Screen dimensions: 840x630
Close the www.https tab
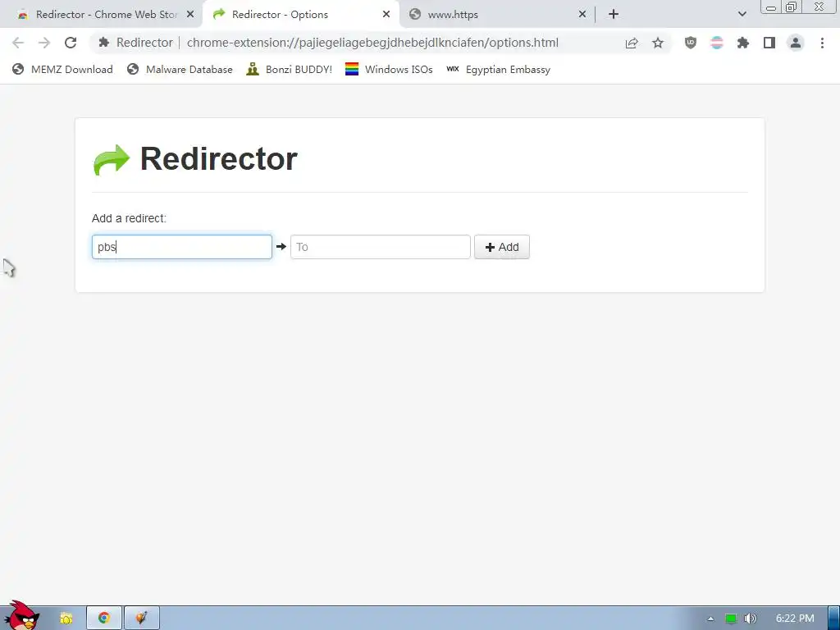pos(582,15)
